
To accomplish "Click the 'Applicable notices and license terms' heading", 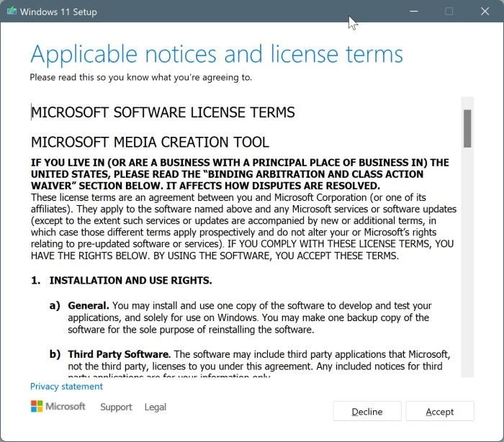I will tap(216, 55).
